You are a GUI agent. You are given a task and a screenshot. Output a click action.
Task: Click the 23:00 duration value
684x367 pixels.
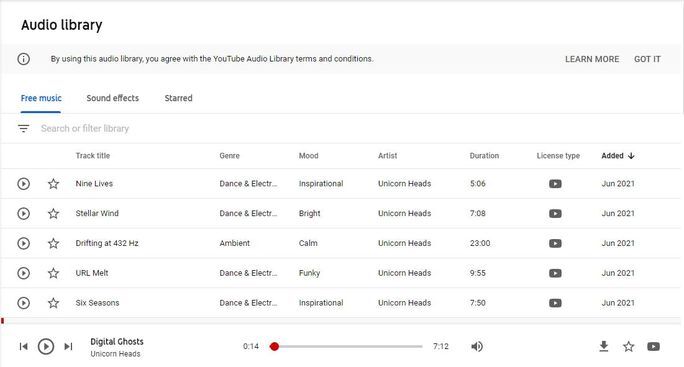click(x=480, y=243)
